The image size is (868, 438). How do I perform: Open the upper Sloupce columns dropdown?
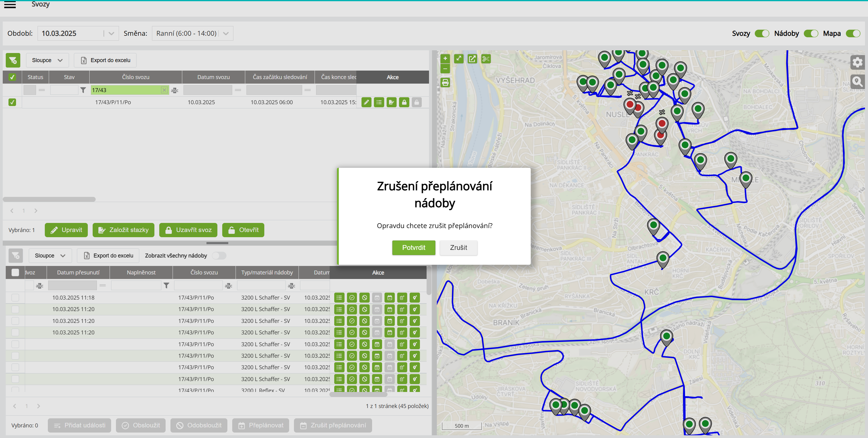coord(47,60)
